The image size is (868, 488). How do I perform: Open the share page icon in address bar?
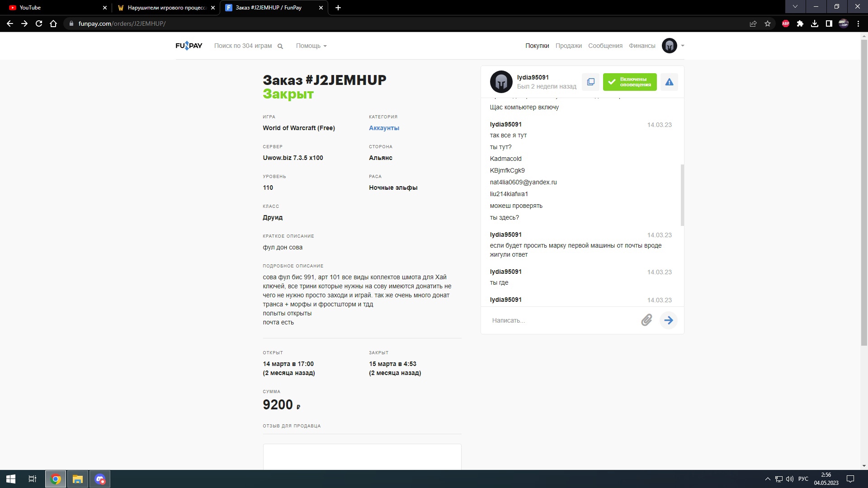(x=753, y=23)
